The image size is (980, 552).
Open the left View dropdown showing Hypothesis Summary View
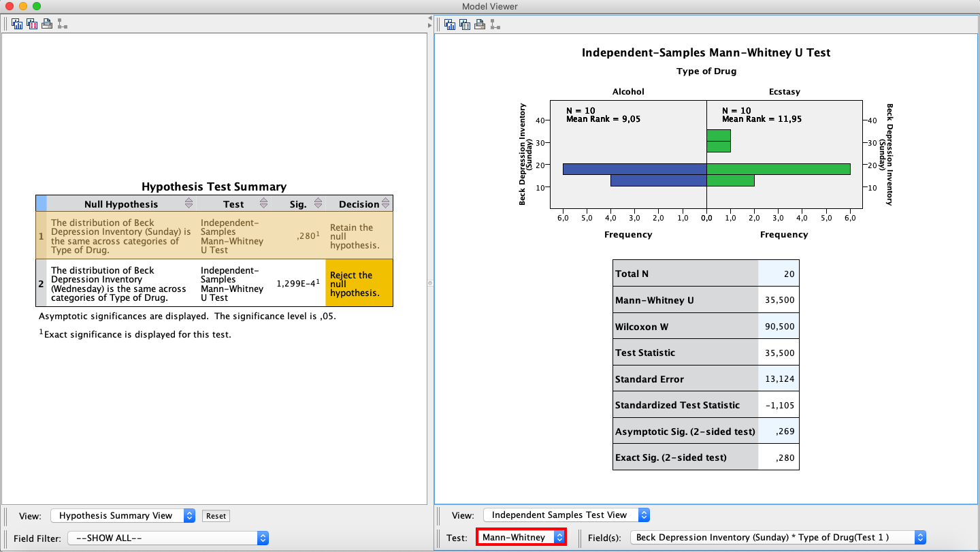(x=122, y=515)
